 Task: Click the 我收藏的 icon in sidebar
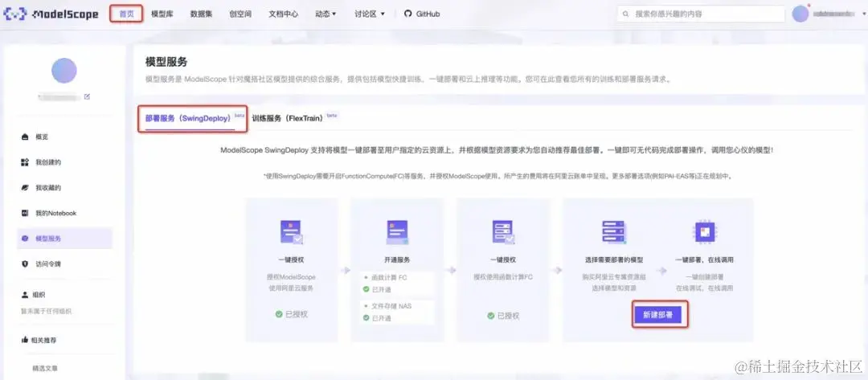tap(24, 187)
